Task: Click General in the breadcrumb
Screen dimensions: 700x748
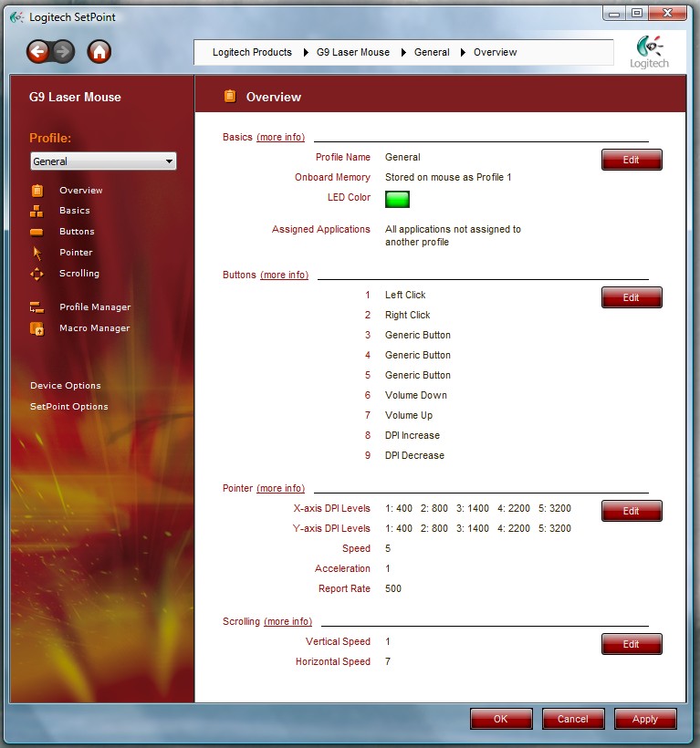Action: tap(432, 52)
